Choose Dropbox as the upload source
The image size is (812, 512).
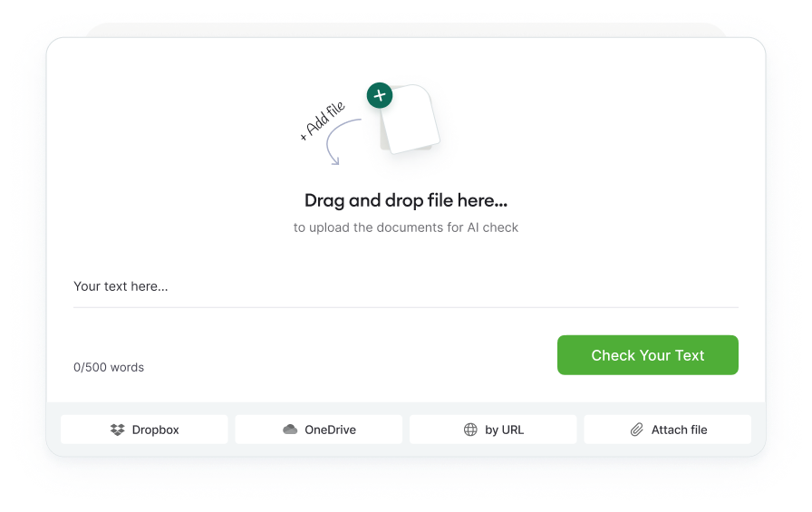(144, 430)
